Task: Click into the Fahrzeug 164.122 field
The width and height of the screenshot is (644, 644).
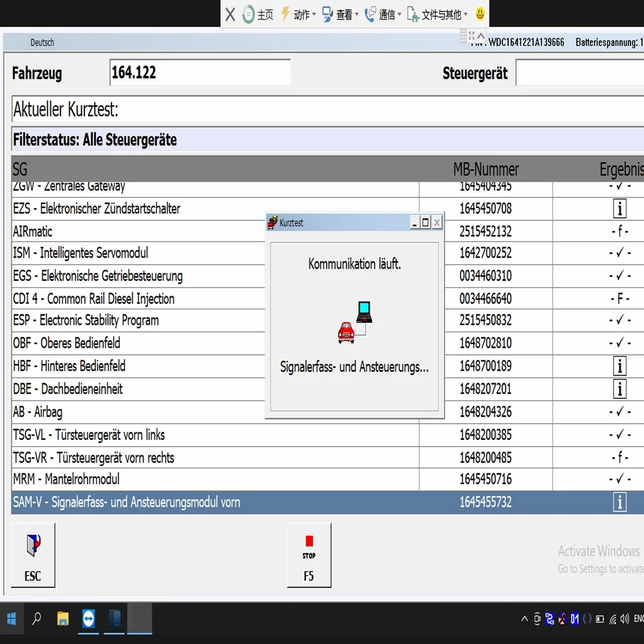Action: [x=200, y=73]
